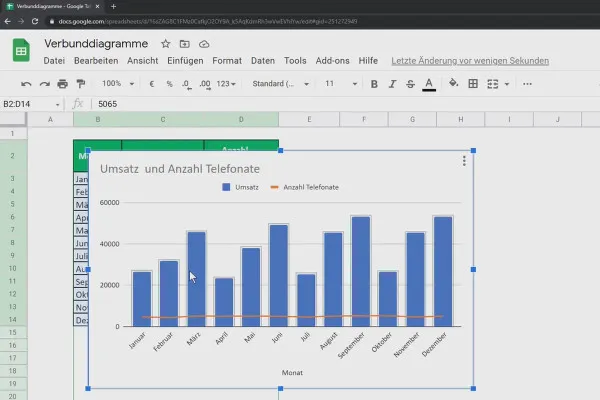Open the zoom 100% dropdown
This screenshot has height=400, width=600.
click(117, 84)
